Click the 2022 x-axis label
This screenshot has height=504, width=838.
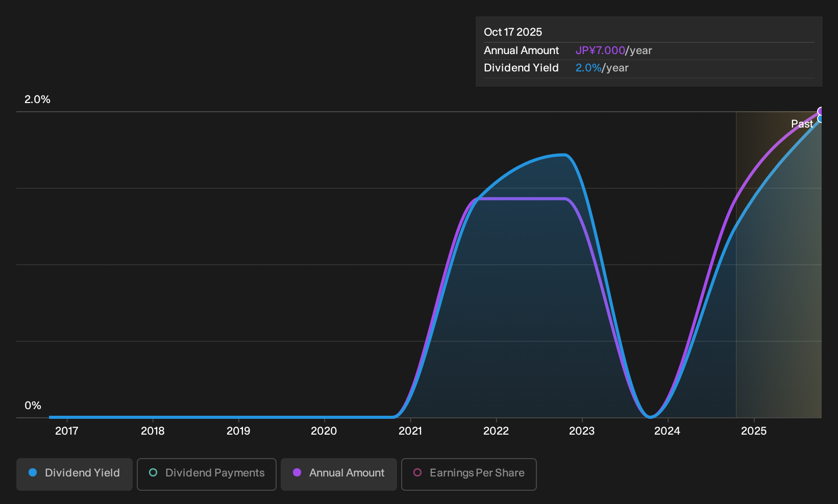pos(496,431)
